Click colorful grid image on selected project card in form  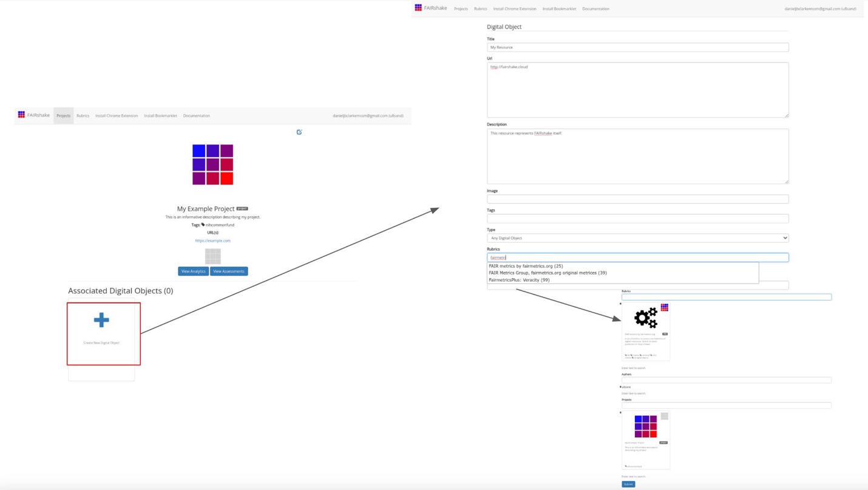click(x=646, y=426)
